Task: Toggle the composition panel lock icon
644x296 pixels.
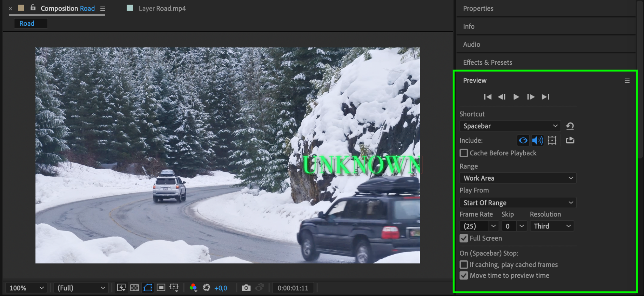Action: coord(33,7)
